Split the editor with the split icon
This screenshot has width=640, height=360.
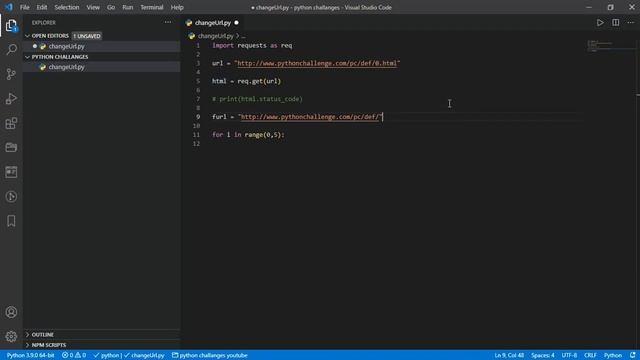[615, 23]
